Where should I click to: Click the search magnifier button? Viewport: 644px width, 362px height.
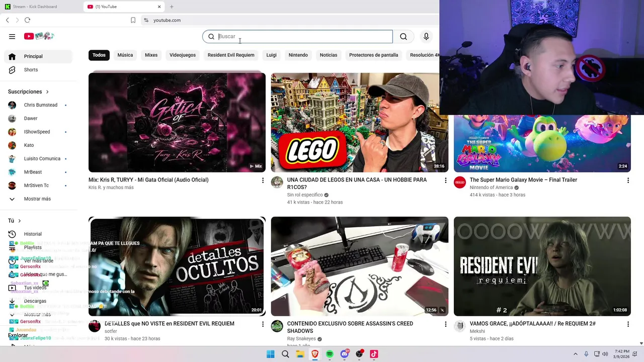pyautogui.click(x=404, y=36)
